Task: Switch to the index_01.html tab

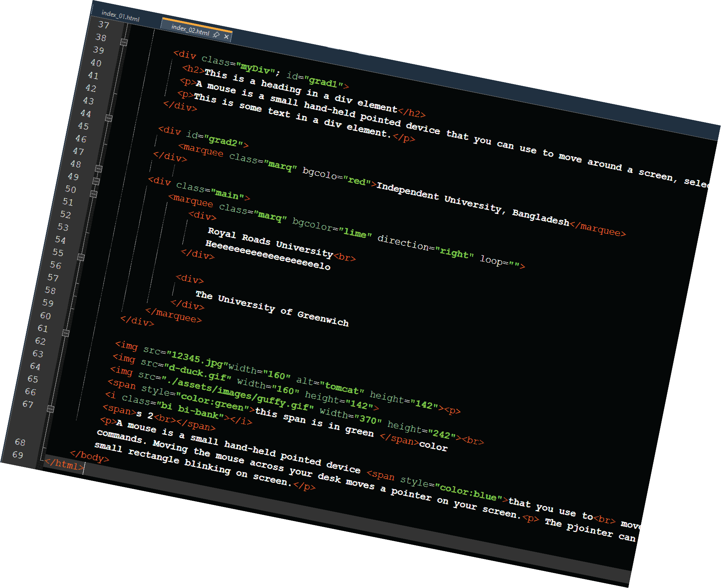Action: [x=120, y=16]
